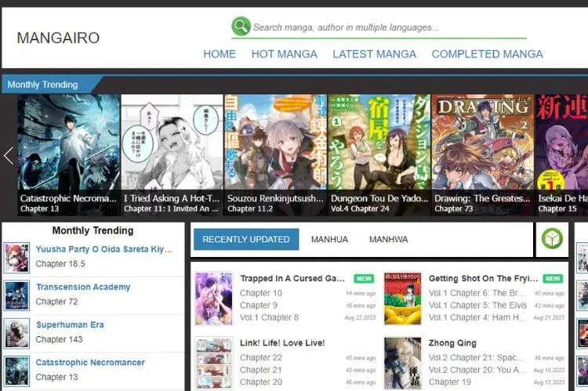Open Vol.1 Chapter 8 of Trapped In A Cursed Ga...
Image resolution: width=588 pixels, height=391 pixels.
tap(269, 317)
